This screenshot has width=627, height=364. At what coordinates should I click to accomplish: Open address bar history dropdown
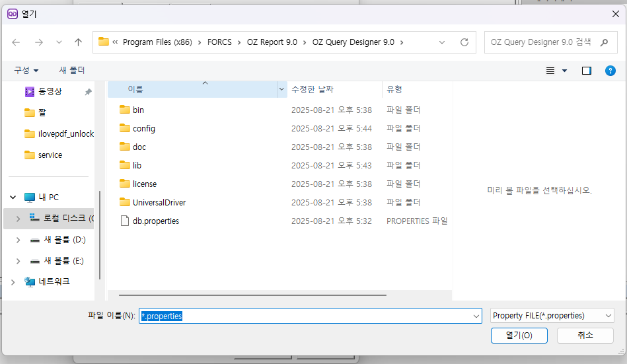click(x=442, y=42)
